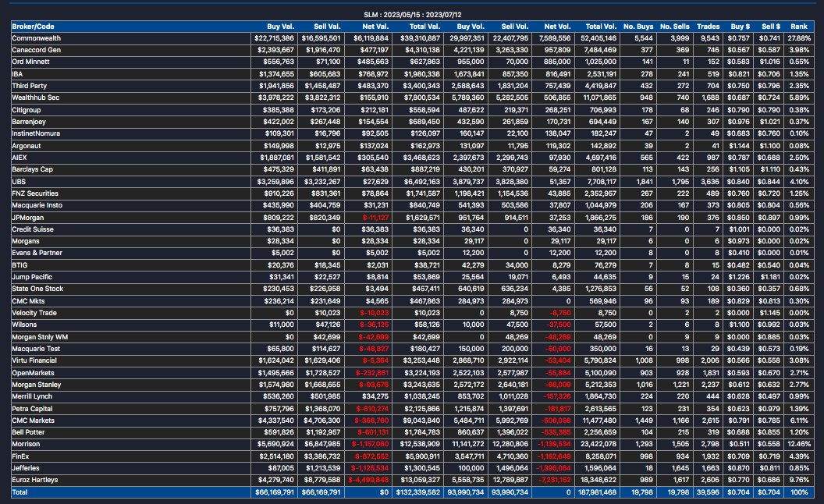The height and width of the screenshot is (504, 824).
Task: Select the AIEX broker name
Action: tap(19, 158)
